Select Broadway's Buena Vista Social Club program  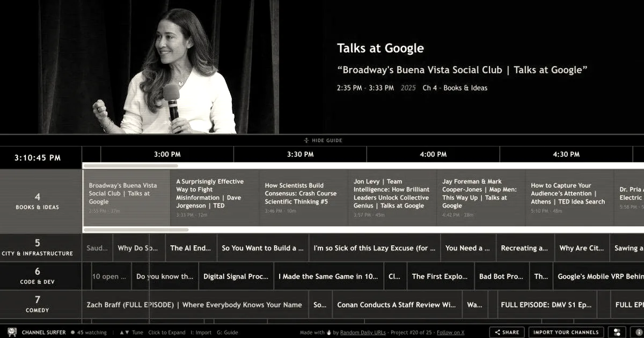[127, 197]
